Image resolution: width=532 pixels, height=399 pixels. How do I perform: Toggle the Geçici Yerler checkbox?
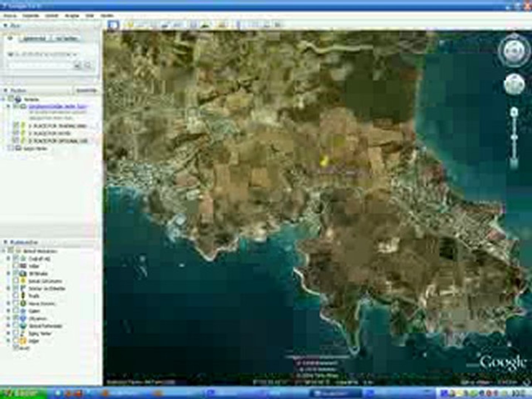[x=11, y=148]
